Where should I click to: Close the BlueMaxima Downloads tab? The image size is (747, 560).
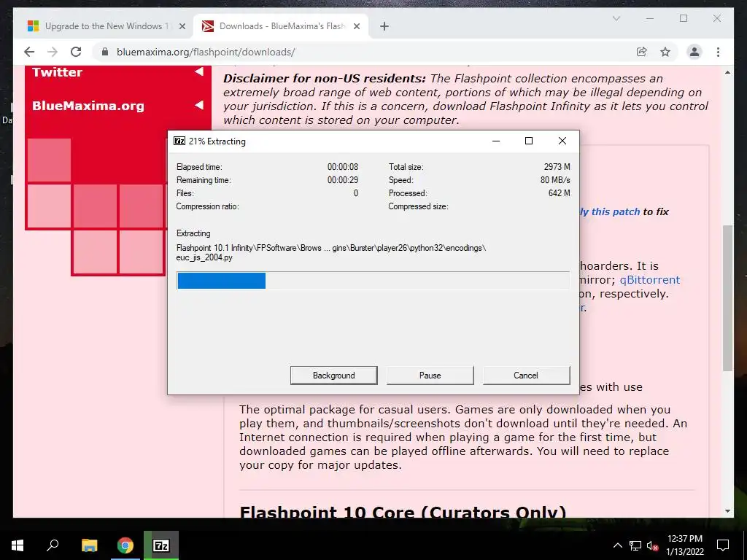click(x=356, y=27)
